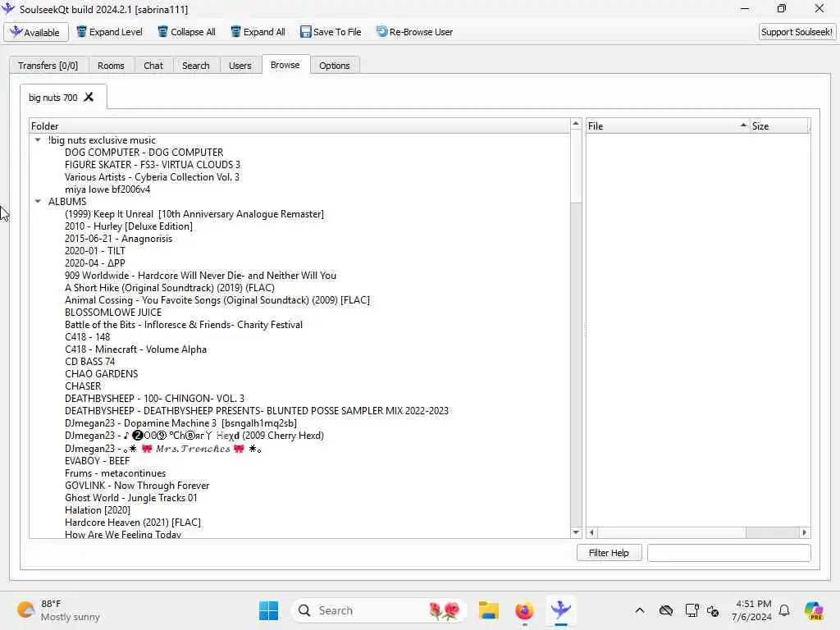Select Halation [2020] folder
840x630 pixels.
click(x=98, y=510)
